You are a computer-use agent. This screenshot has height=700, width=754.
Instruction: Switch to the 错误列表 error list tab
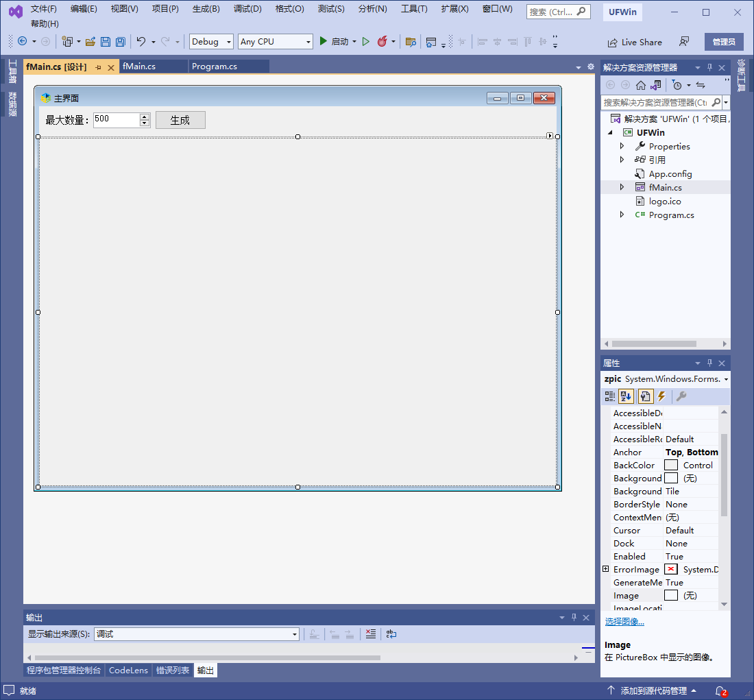pos(172,670)
